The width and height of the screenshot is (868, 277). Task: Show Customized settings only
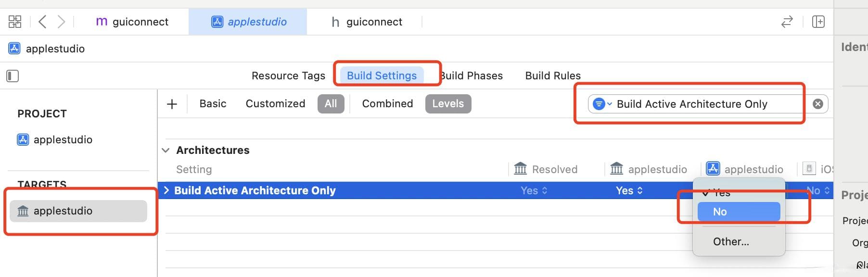tap(275, 104)
